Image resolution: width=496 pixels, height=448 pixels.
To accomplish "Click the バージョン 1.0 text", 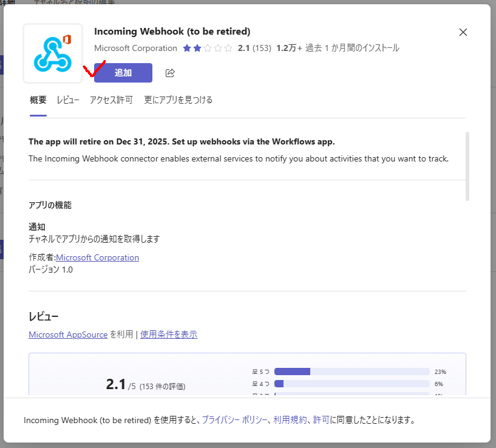I will pyautogui.click(x=50, y=270).
